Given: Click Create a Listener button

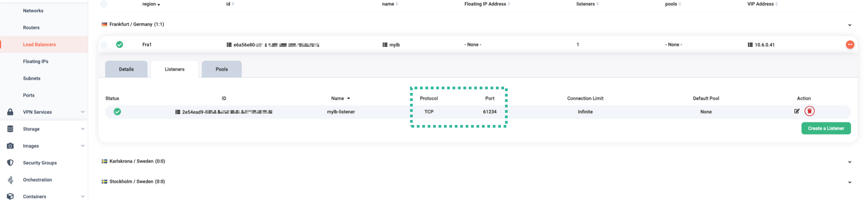Looking at the screenshot, I should tap(826, 129).
